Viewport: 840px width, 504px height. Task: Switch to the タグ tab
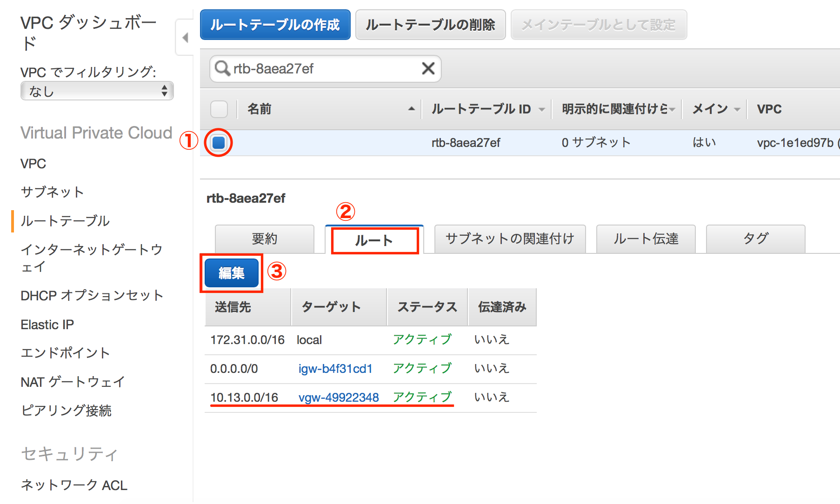755,239
